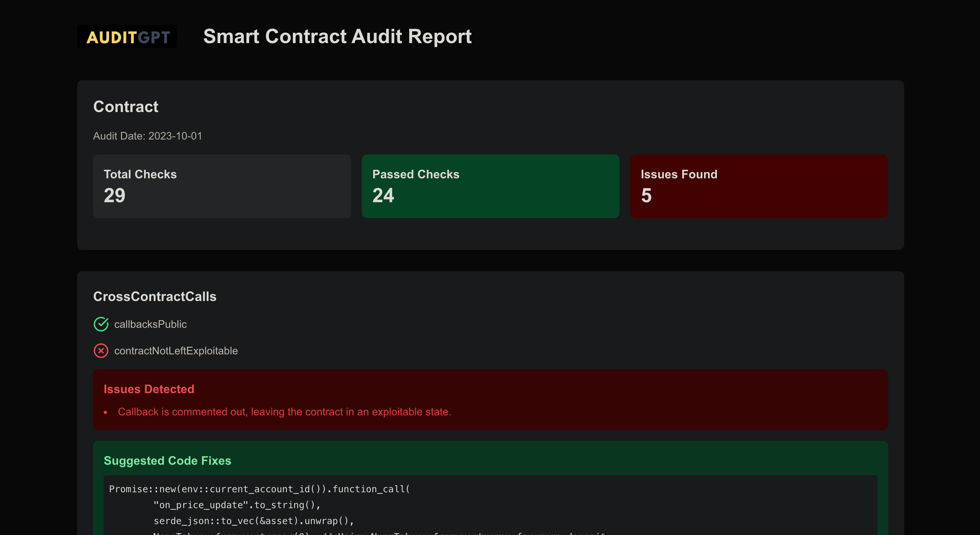The height and width of the screenshot is (535, 980).
Task: Click the Audit Date: 2023-10-01 text
Action: (148, 136)
